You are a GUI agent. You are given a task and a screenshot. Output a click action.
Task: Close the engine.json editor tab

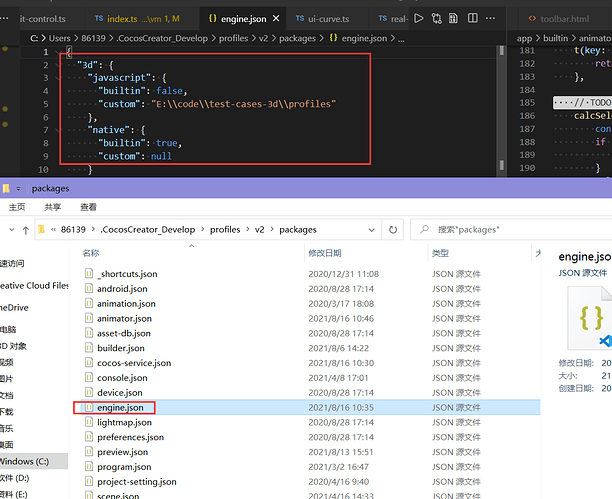(276, 18)
